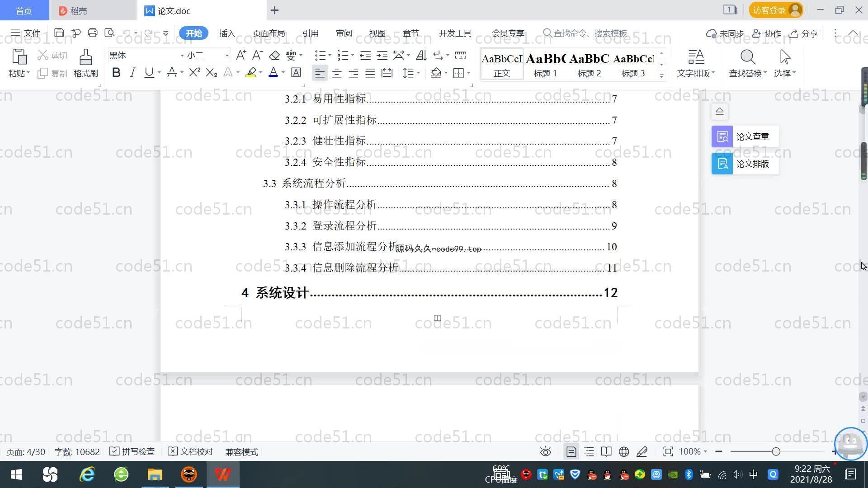
Task: Toggle eye protection mode in status bar
Action: (545, 452)
